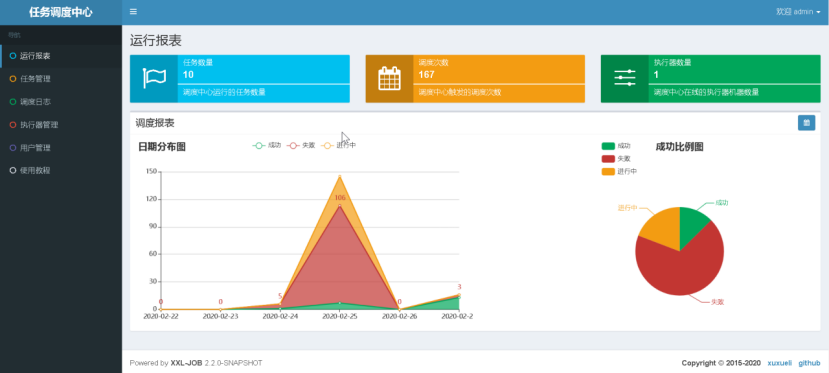Click the orange circle icon beside 任务管理
The height and width of the screenshot is (373, 829).
pyautogui.click(x=13, y=79)
